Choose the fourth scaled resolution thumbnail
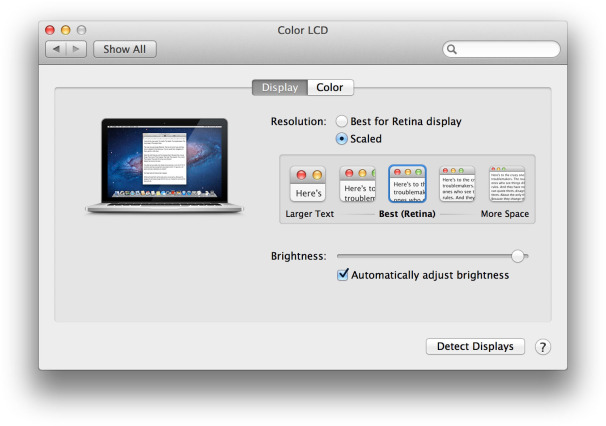 457,184
